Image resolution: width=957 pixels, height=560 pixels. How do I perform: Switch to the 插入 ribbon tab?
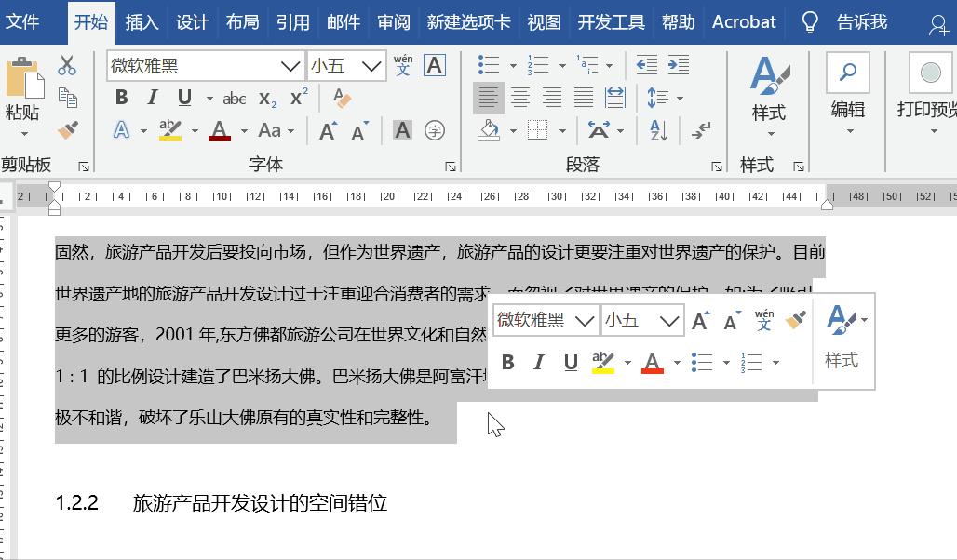[x=142, y=22]
